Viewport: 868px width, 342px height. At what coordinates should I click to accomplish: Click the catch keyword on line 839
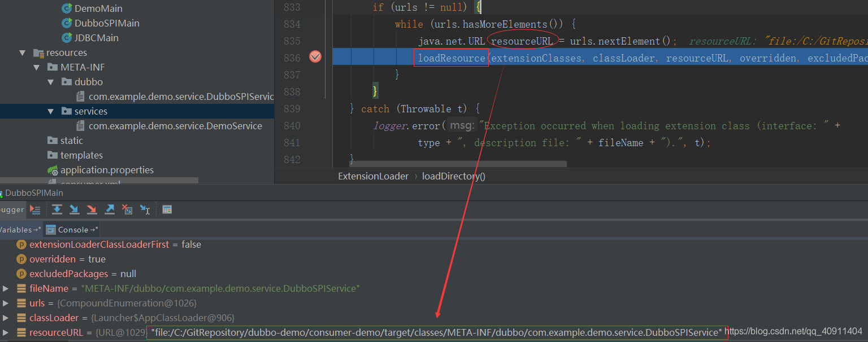tap(375, 109)
